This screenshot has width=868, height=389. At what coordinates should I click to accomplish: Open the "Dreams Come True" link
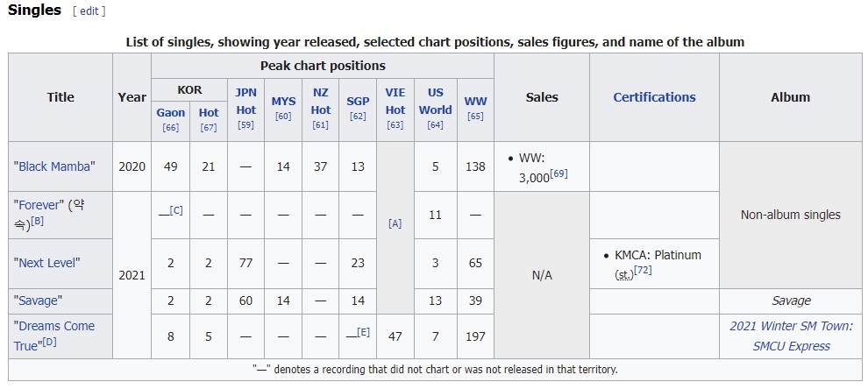[53, 336]
